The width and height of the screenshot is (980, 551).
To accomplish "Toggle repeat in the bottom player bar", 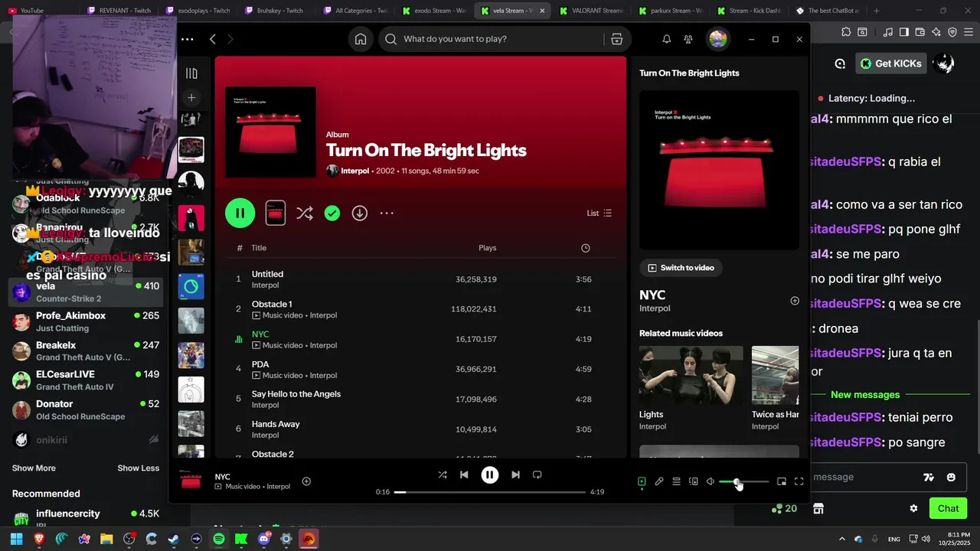I will [537, 474].
